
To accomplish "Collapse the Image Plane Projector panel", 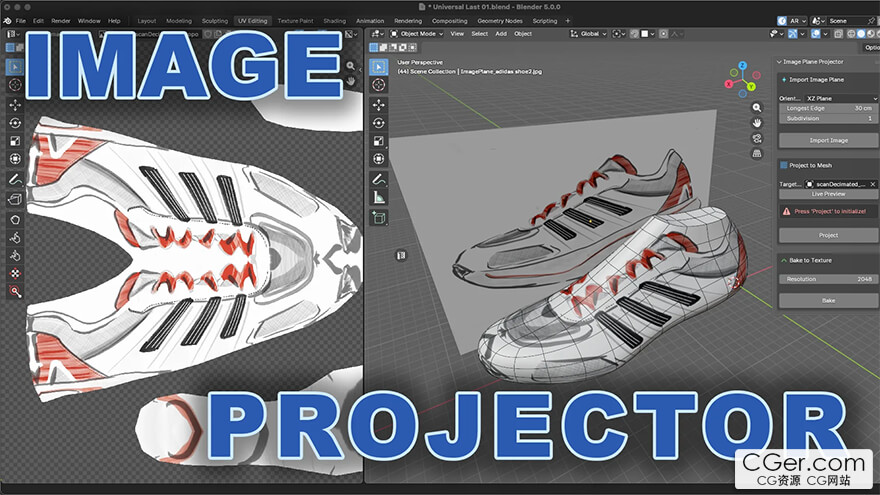I will click(781, 61).
